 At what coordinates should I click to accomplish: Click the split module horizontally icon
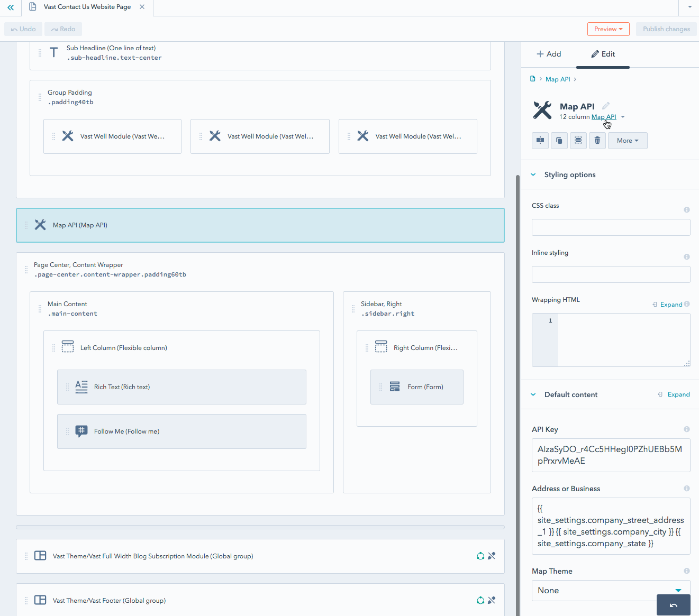coord(540,141)
